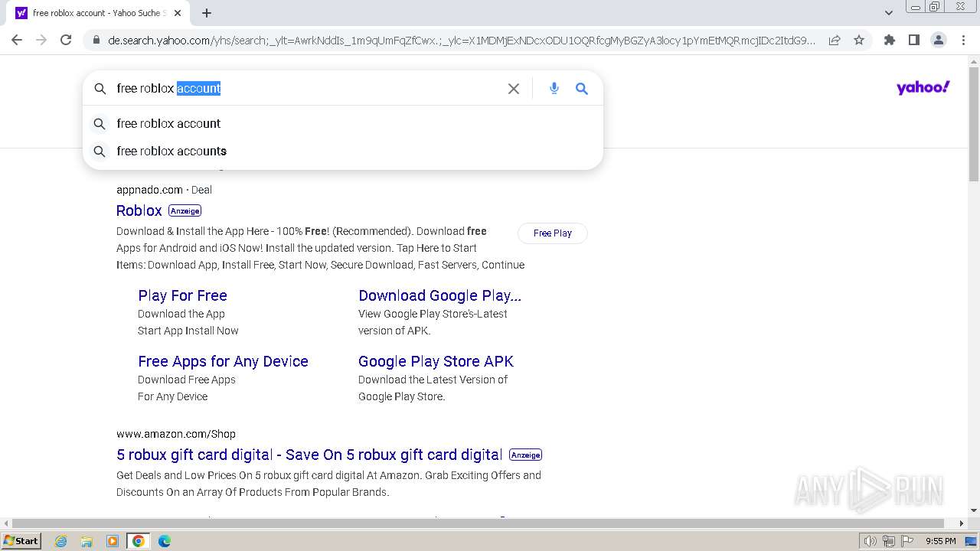Click the Free Play button
980x551 pixels.
pos(553,233)
